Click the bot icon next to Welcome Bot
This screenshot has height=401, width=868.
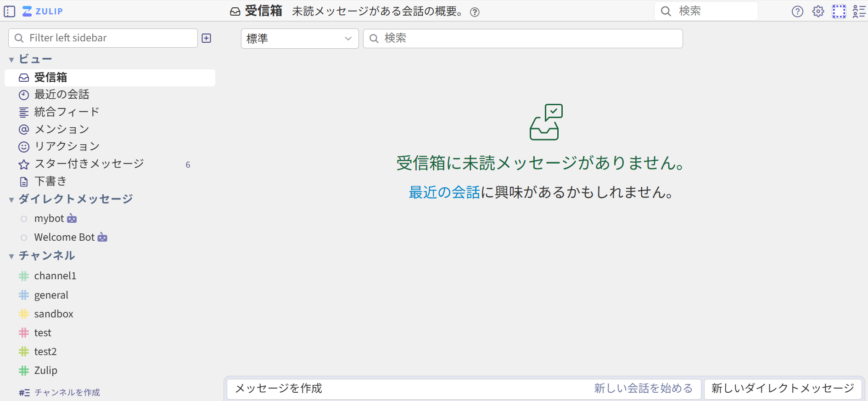click(x=102, y=237)
